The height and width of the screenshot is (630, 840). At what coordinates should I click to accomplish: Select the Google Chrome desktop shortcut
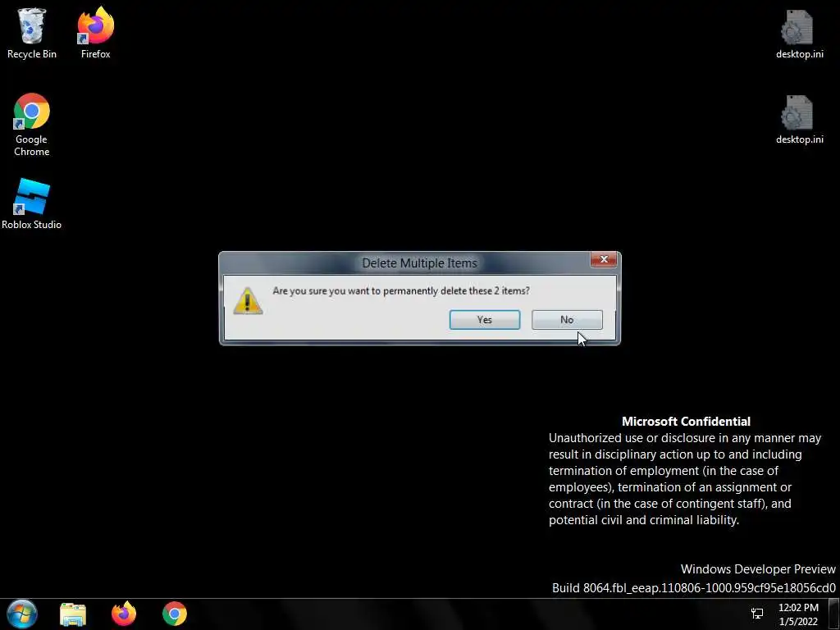(32, 125)
